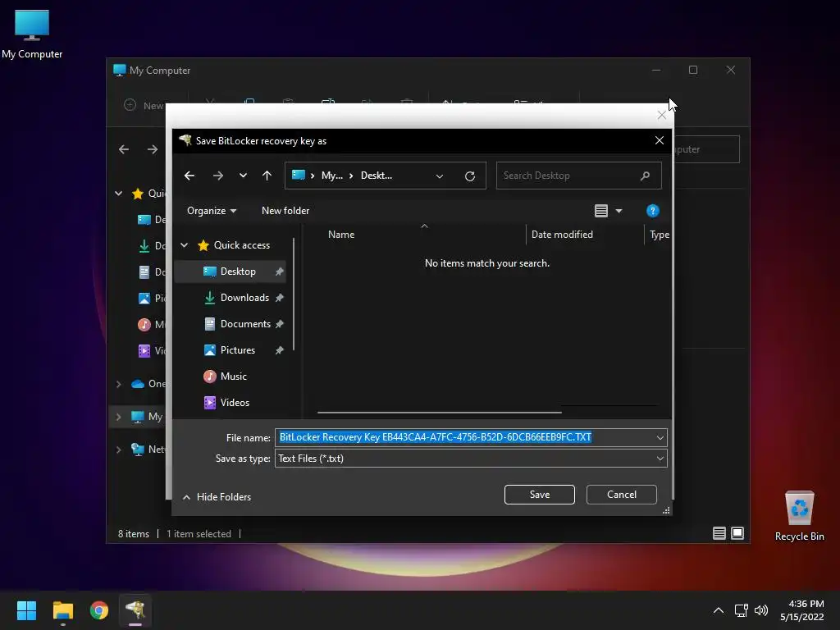The height and width of the screenshot is (630, 840).
Task: Launch Google Chrome from taskbar
Action: coord(99,610)
